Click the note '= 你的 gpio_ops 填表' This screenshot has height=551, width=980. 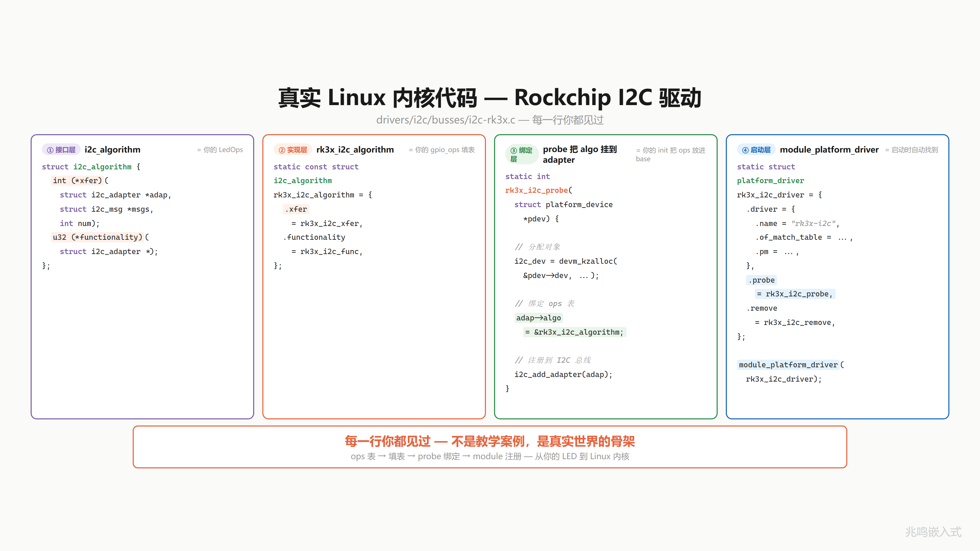[442, 150]
